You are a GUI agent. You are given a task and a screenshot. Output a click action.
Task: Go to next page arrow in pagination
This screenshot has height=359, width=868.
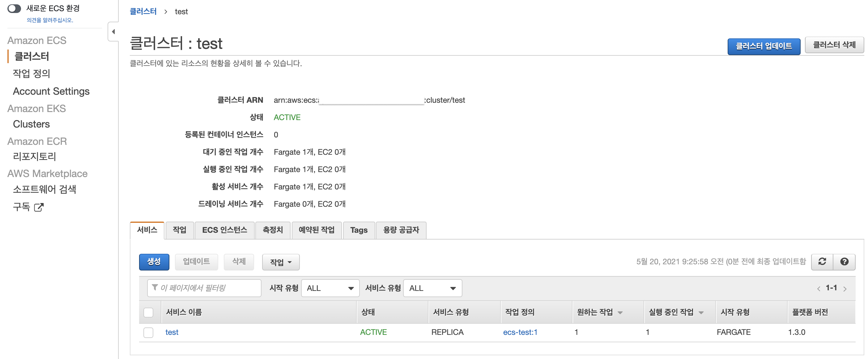click(x=845, y=288)
